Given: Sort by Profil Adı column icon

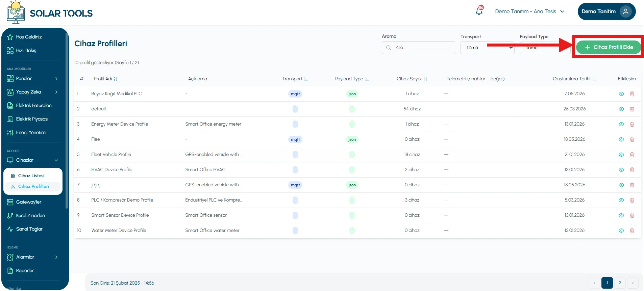Looking at the screenshot, I should pos(116,79).
